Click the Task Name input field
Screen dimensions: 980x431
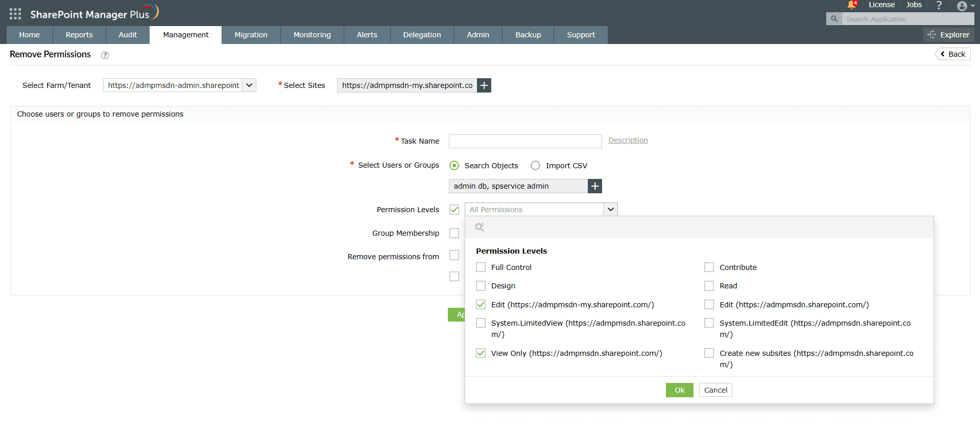pyautogui.click(x=525, y=141)
